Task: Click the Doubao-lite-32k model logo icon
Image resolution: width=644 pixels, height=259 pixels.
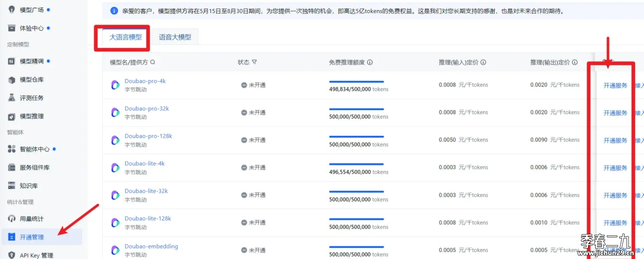Action: (x=115, y=195)
